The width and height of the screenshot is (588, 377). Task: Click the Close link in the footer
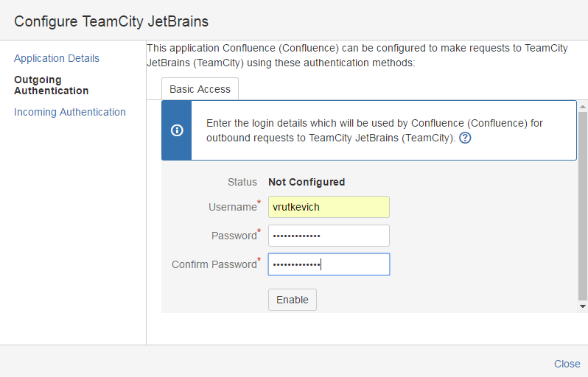coord(567,364)
